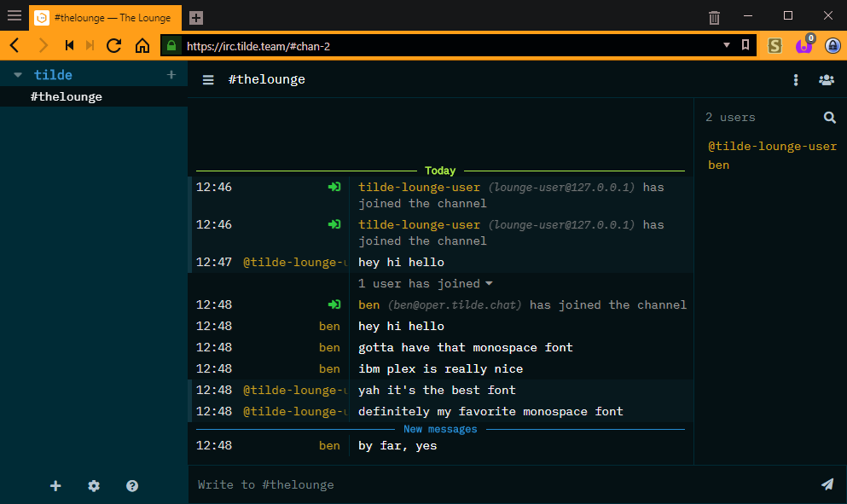The image size is (847, 504).
Task: Click the 'gotta have that monospace font' message
Action: pos(465,347)
